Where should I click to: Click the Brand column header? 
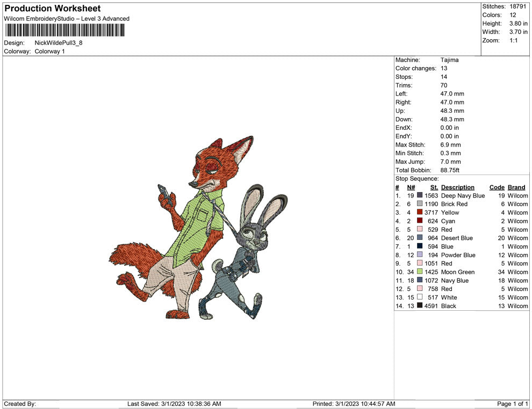coord(516,187)
